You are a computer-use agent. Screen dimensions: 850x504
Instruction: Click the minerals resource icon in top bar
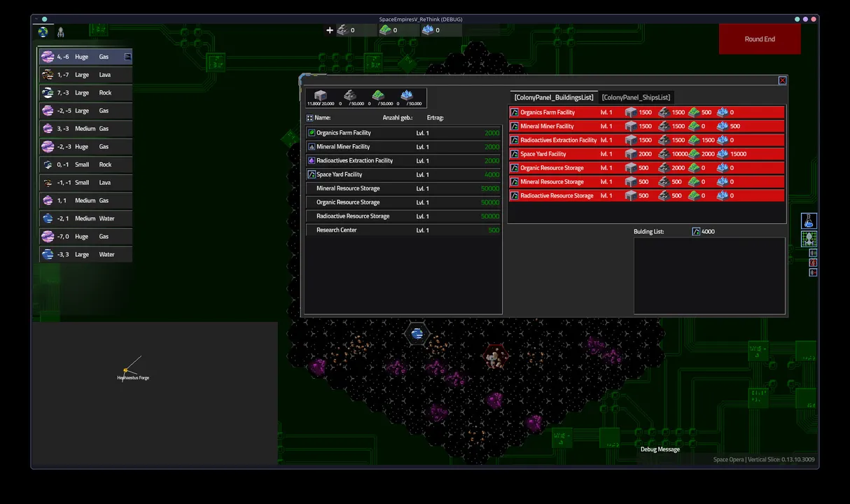(x=342, y=30)
